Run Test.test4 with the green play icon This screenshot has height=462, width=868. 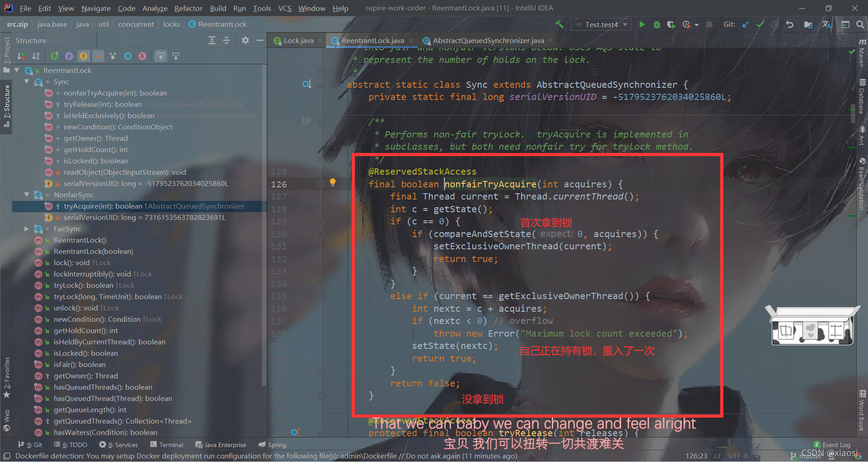point(642,24)
